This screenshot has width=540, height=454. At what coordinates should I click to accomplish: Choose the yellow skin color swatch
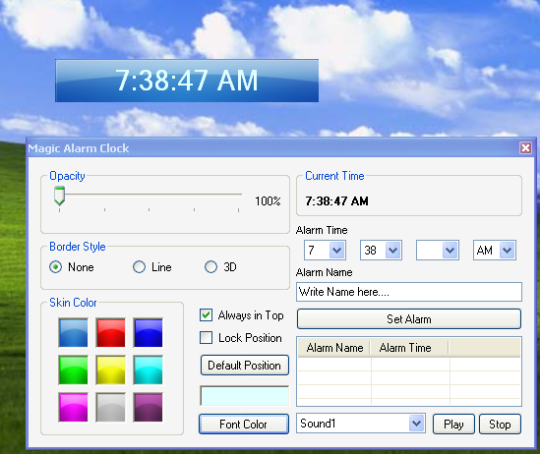(111, 370)
